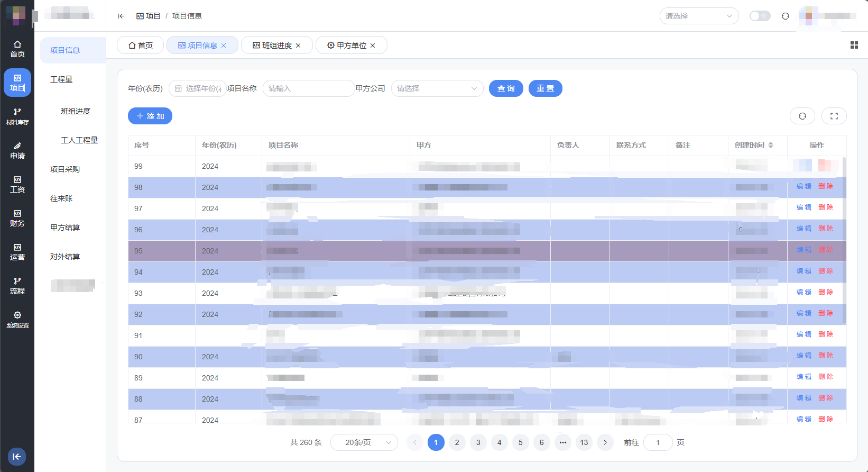Screen dimensions: 868x472
Task: Click the 重置 button
Action: [x=546, y=88]
